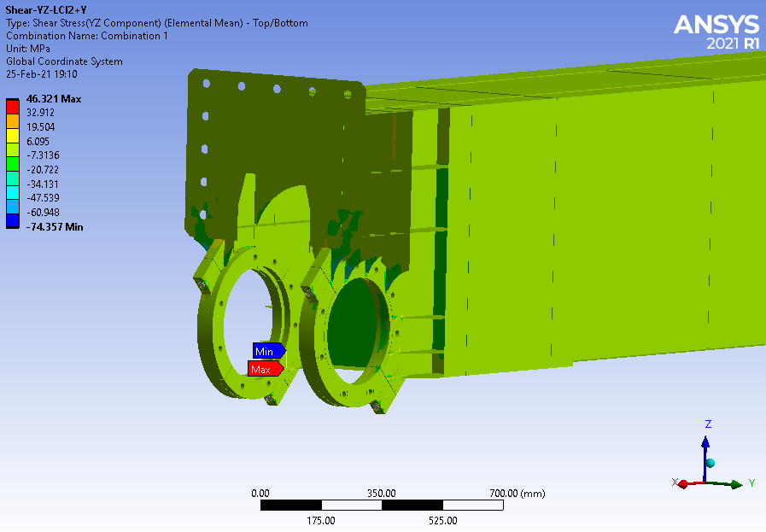Click the Combination Name: Combination 1 text
This screenshot has width=766, height=532.
point(87,36)
